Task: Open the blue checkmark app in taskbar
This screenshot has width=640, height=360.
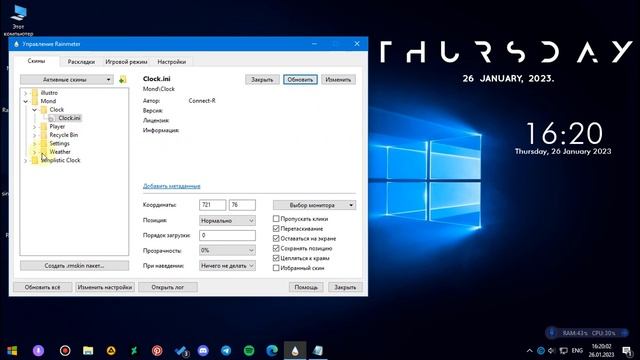Action: 180,351
